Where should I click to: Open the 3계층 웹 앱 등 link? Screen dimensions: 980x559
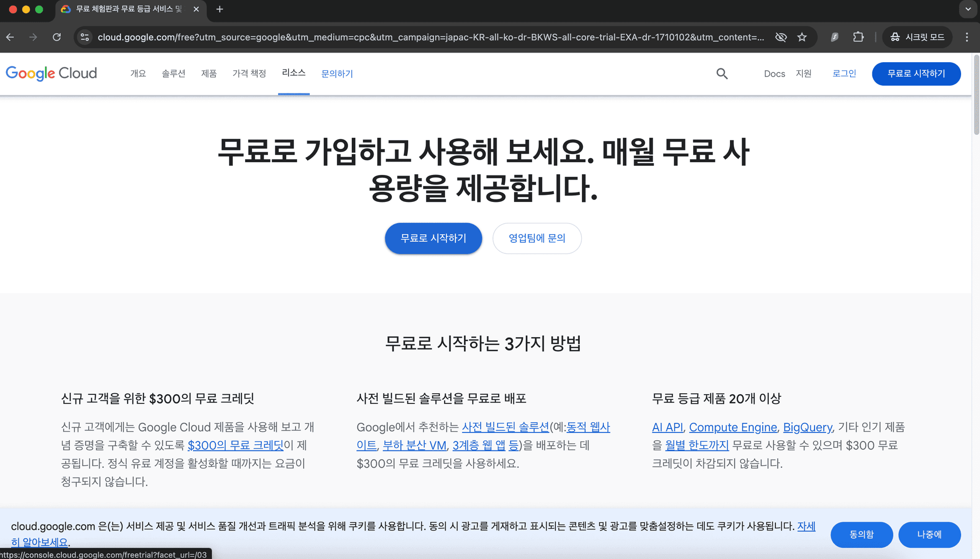click(486, 445)
